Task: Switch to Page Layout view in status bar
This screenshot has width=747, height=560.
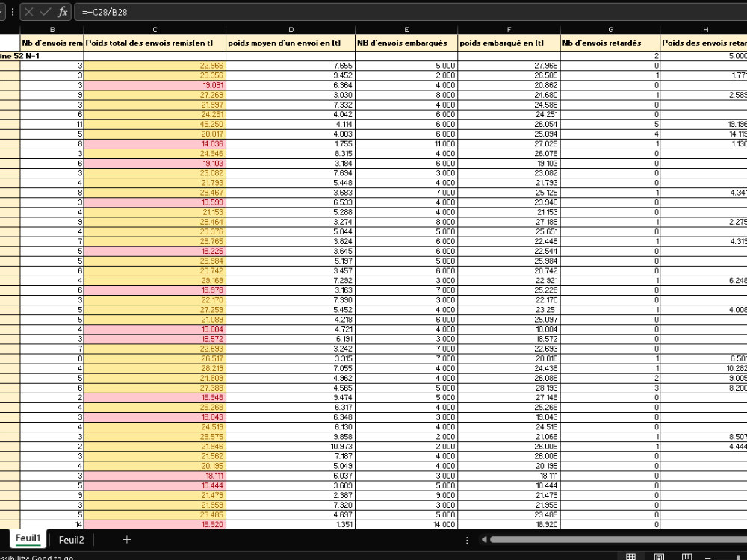Action: [x=659, y=557]
